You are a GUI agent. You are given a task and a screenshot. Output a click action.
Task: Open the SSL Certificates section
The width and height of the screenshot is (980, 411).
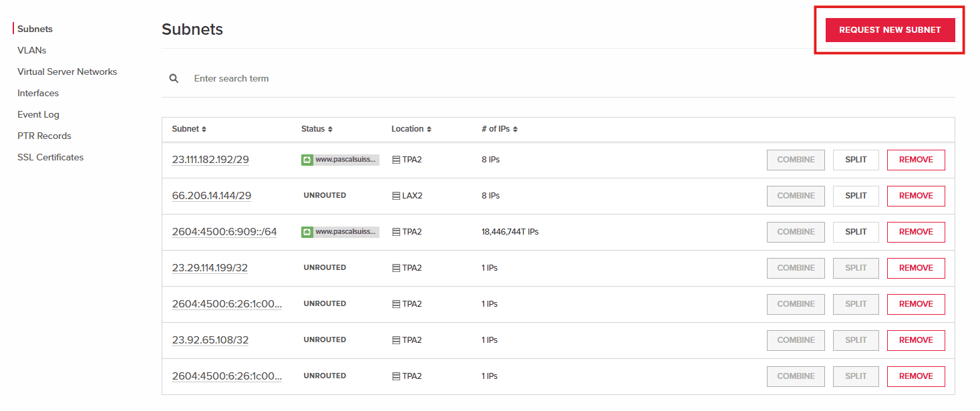50,156
